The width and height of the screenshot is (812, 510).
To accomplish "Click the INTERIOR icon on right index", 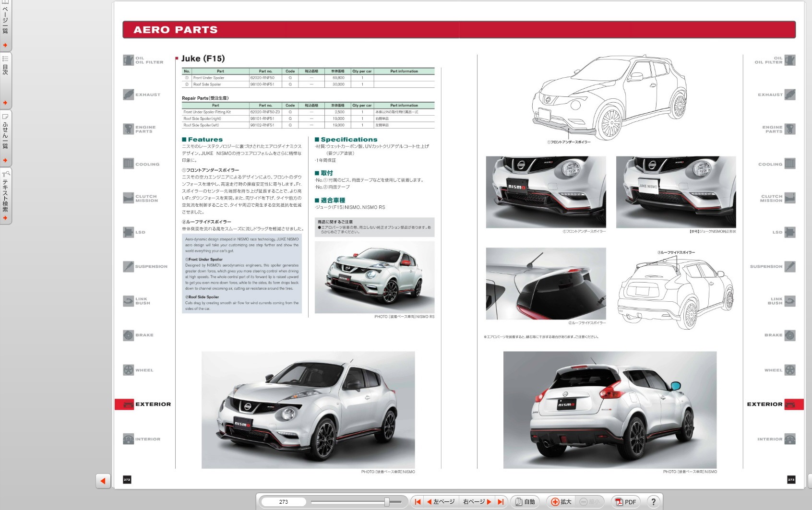I will 790,439.
